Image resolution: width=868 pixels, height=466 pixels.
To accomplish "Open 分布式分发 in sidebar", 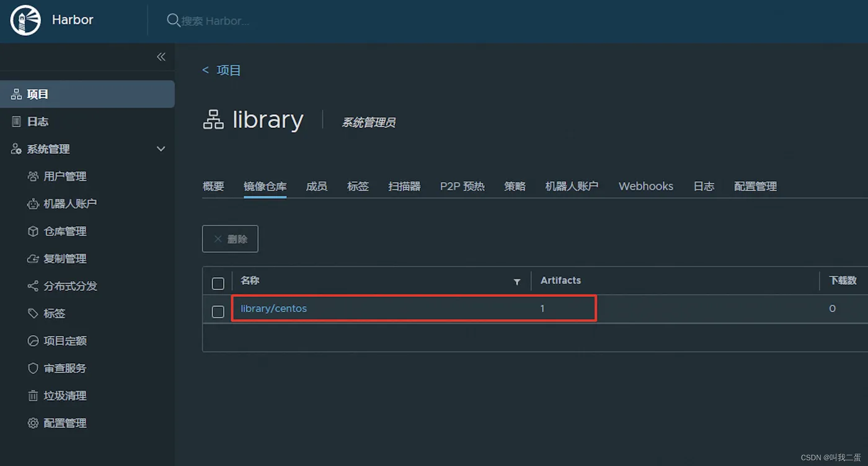I will (71, 286).
